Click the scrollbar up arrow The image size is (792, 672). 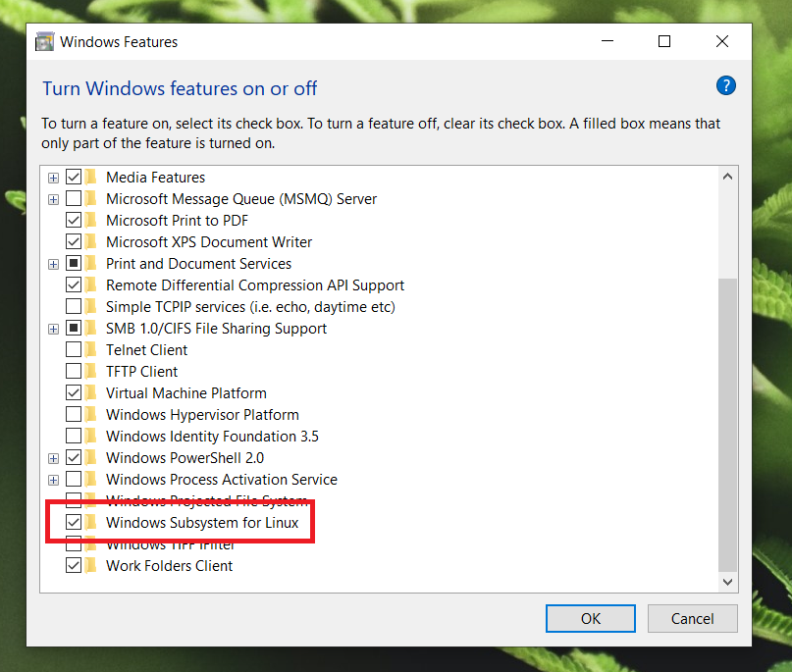(x=727, y=177)
